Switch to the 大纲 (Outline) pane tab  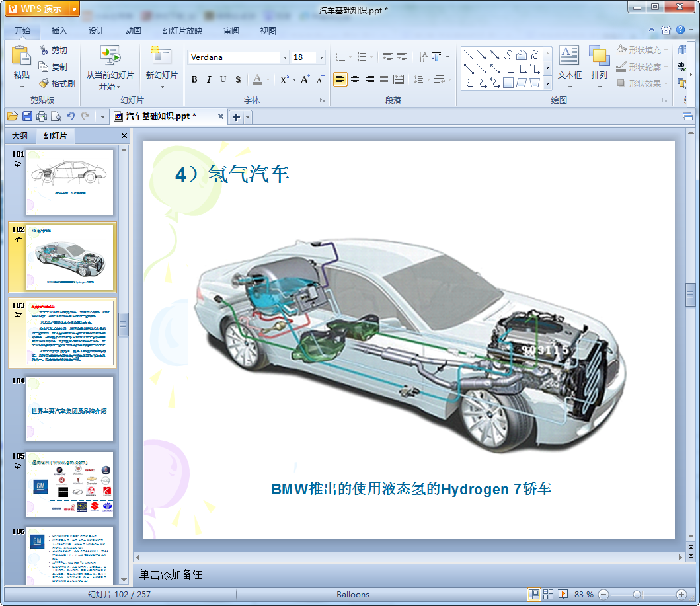coord(20,136)
